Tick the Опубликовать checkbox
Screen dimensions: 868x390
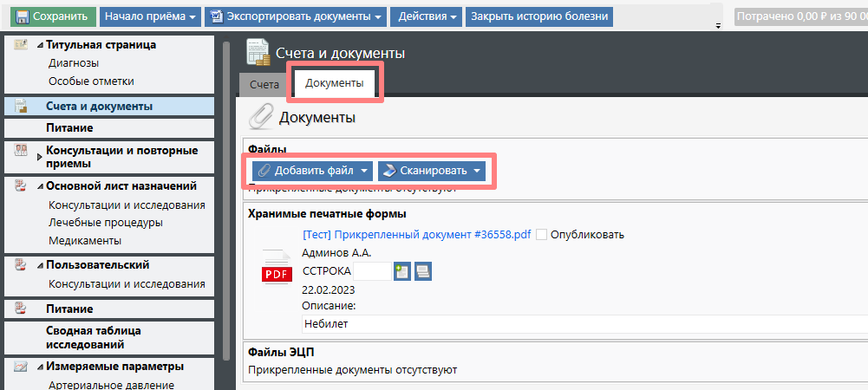click(542, 235)
